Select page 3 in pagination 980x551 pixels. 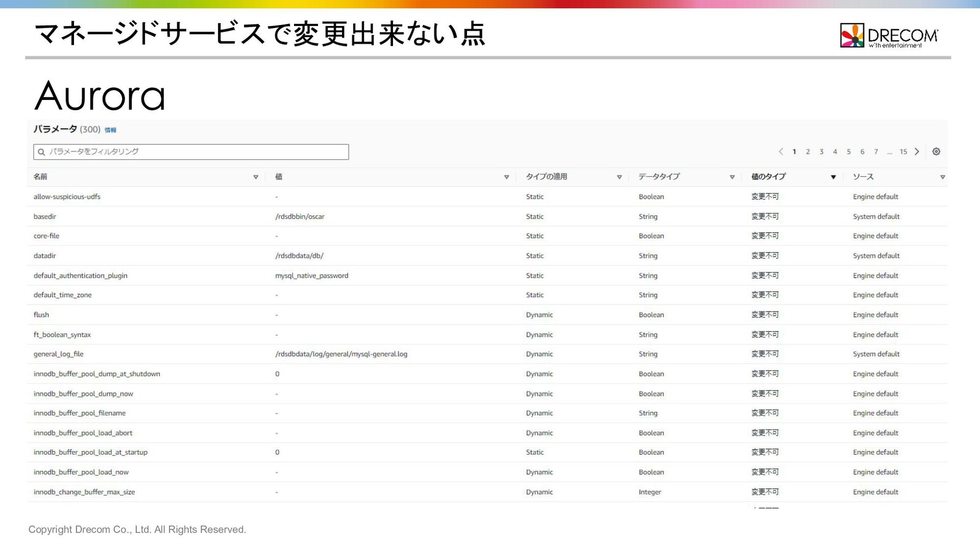821,152
